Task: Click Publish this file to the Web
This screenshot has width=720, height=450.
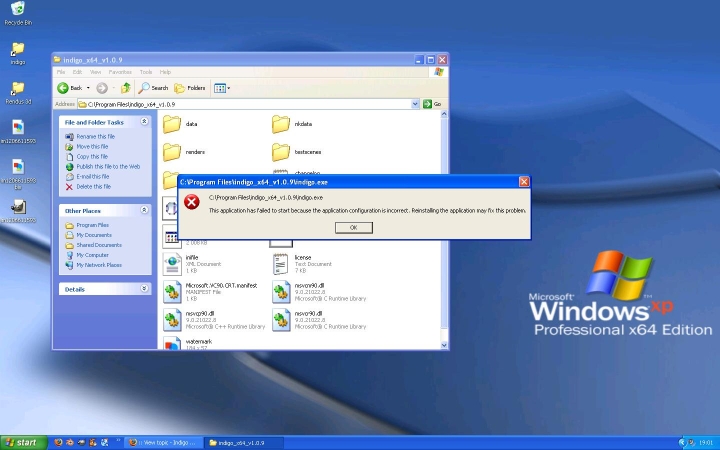Action: [108, 167]
